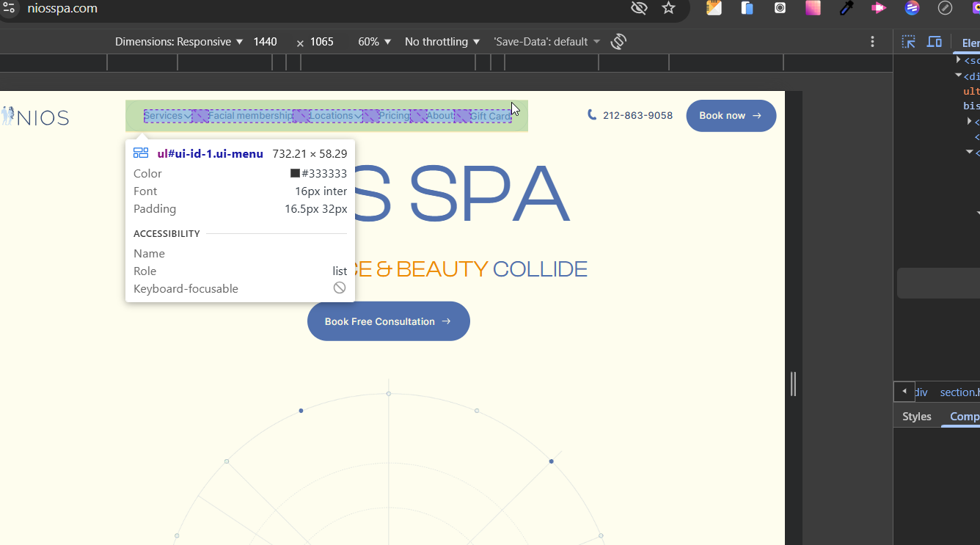Click the eyedropper color picker extension
The image size is (980, 545).
pyautogui.click(x=846, y=8)
